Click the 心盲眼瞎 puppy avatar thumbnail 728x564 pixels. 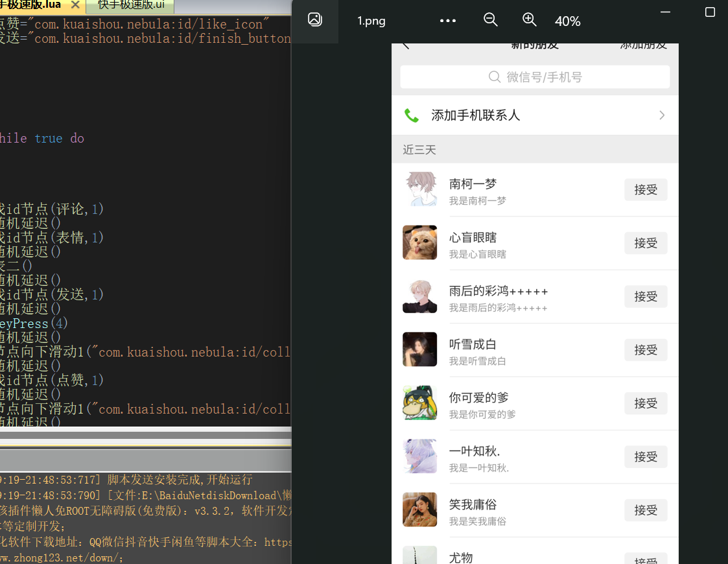(x=419, y=243)
